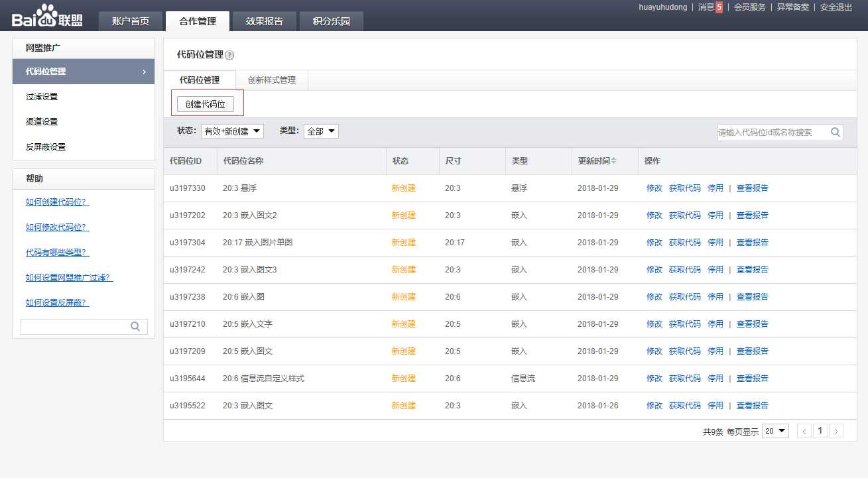Click the 更新时间 column header

pos(593,161)
